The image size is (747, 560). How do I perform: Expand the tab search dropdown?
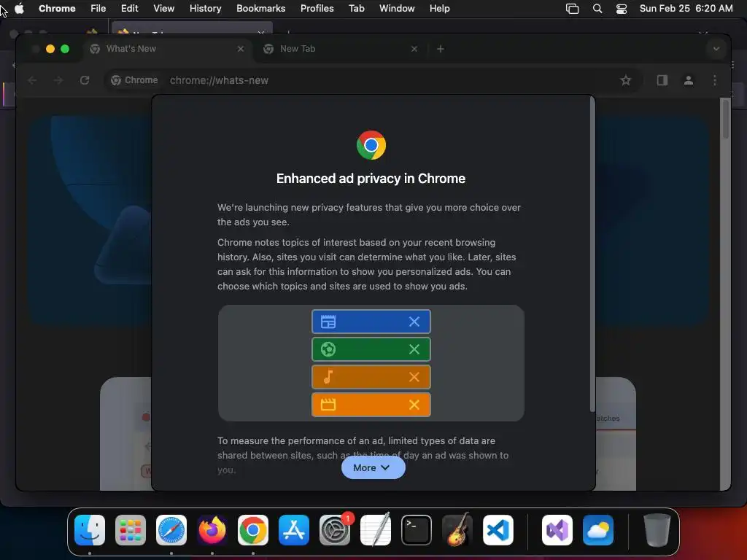(x=716, y=49)
